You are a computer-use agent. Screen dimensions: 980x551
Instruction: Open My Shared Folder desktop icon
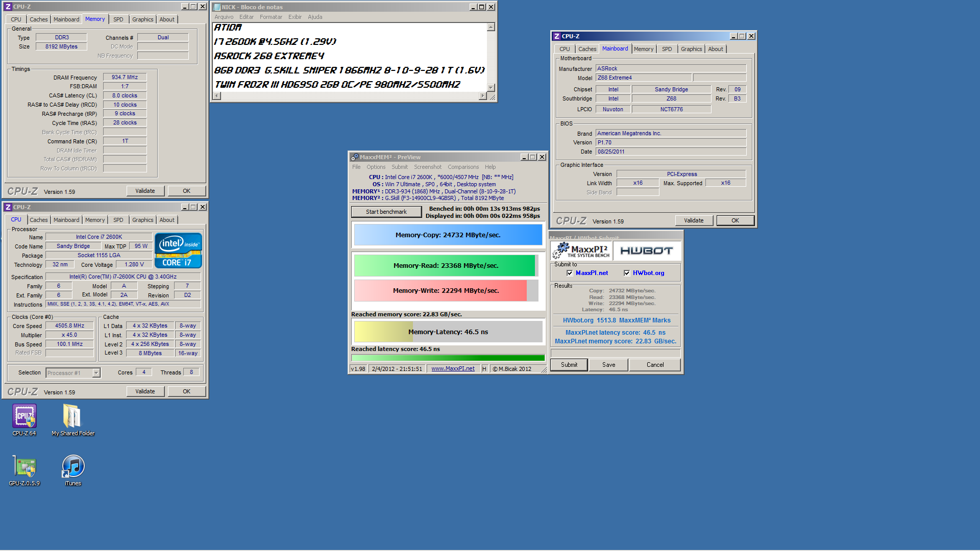point(72,420)
